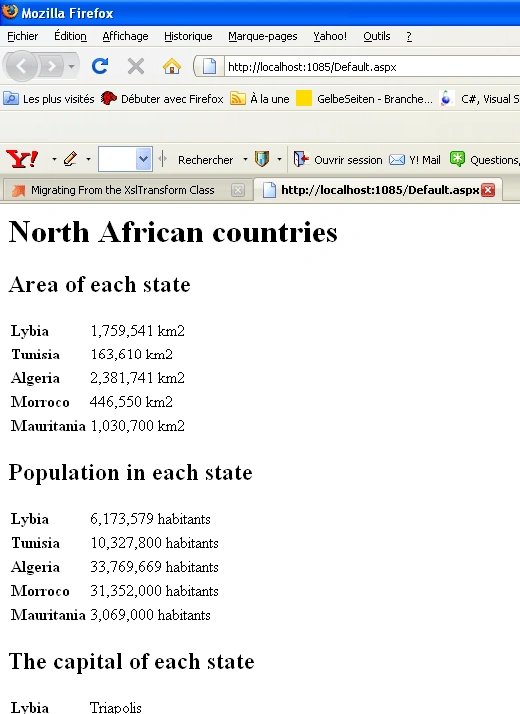
Task: Open the Marque-pages menu
Action: [263, 36]
